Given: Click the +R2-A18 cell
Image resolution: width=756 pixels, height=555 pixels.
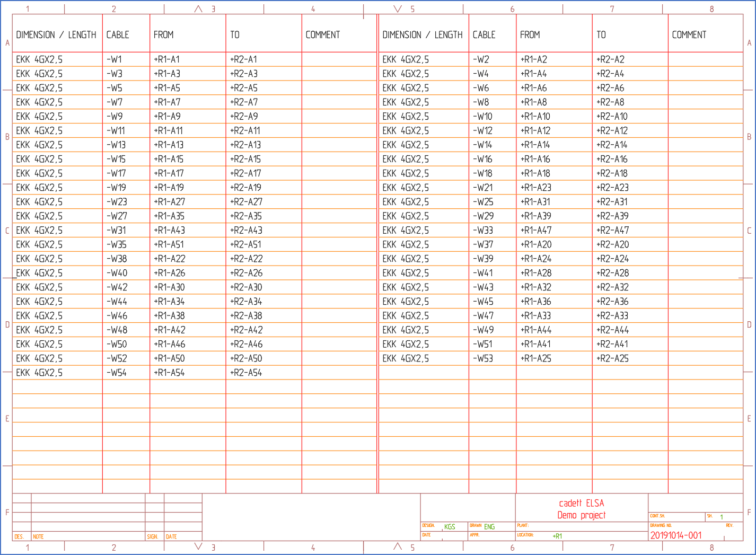Looking at the screenshot, I should [612, 174].
